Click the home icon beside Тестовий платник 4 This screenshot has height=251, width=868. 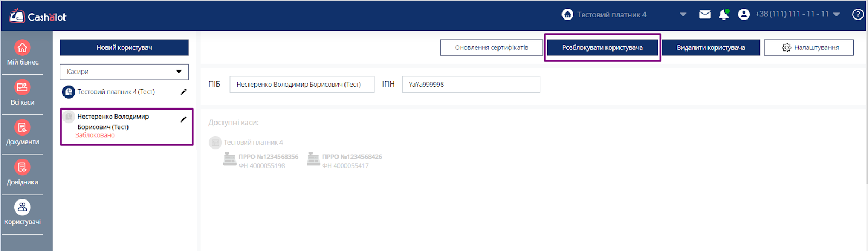567,15
